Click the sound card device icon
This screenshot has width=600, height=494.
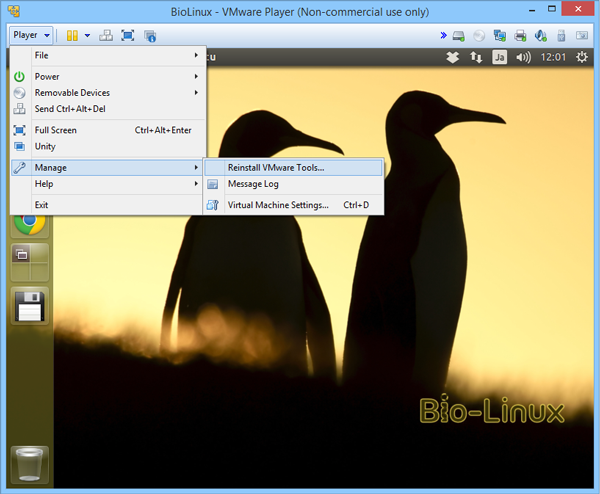(541, 36)
